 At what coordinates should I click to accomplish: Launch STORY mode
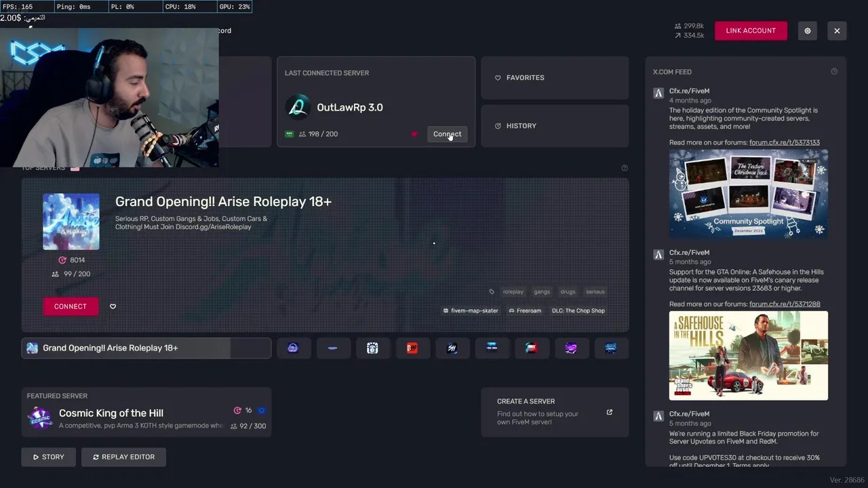tap(48, 457)
